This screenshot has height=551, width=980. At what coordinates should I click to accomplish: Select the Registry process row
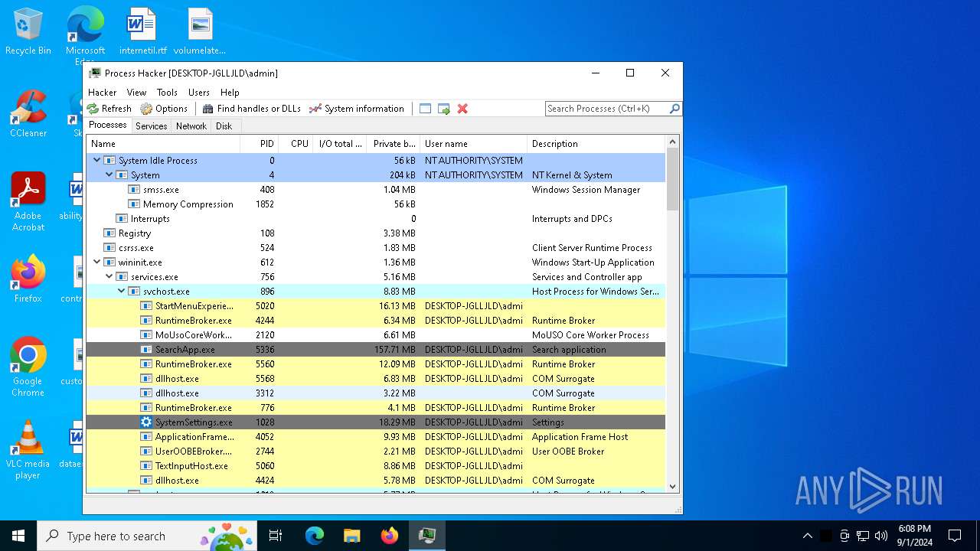pyautogui.click(x=376, y=233)
